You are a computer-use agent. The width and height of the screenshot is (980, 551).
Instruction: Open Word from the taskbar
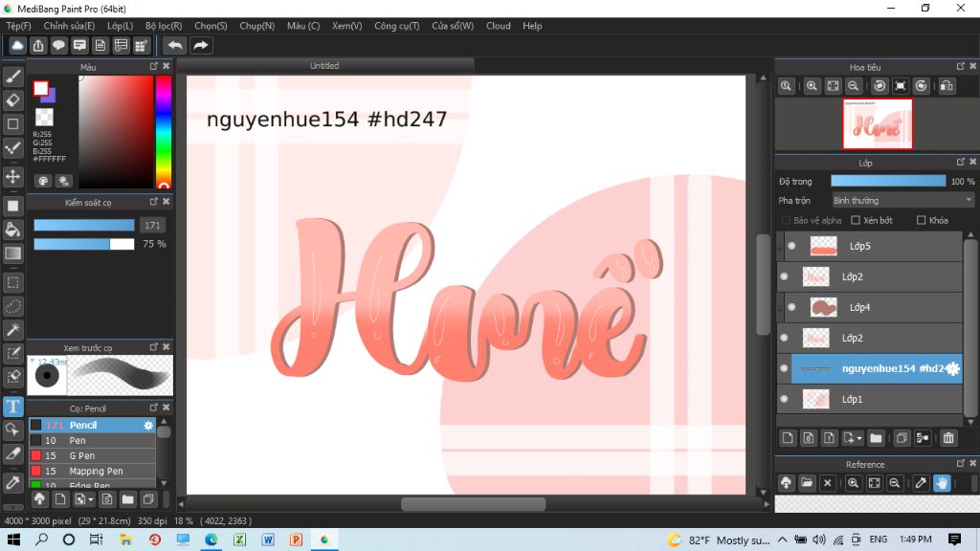268,540
